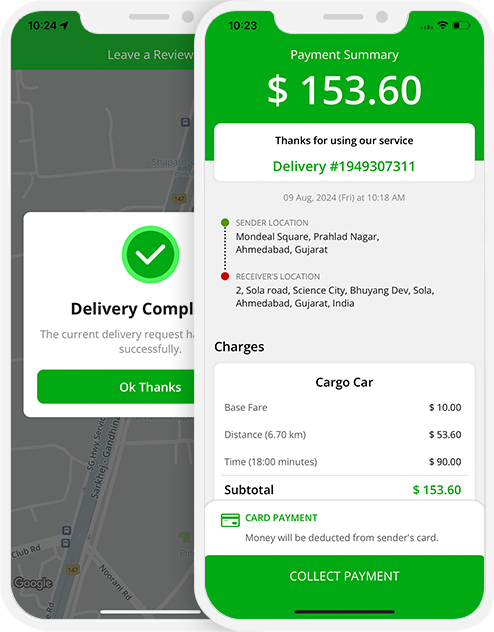Click the green checkmark success icon
The width and height of the screenshot is (494, 632).
[150, 254]
